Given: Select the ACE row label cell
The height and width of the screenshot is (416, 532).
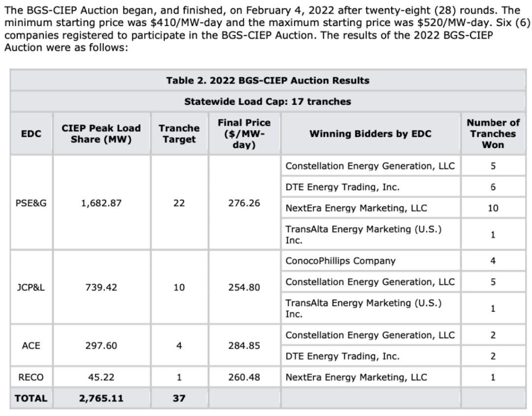Looking at the screenshot, I should tap(32, 346).
